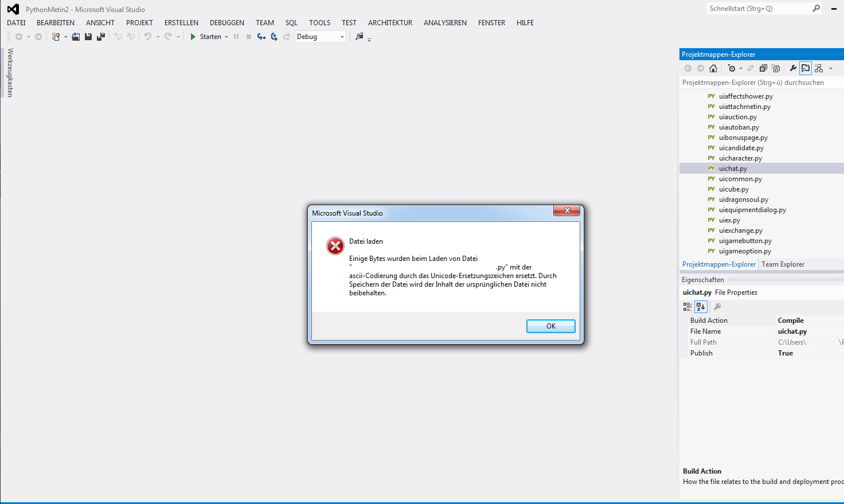The width and height of the screenshot is (844, 504).
Task: Open the dropdown arrow beside Starten
Action: [x=226, y=37]
